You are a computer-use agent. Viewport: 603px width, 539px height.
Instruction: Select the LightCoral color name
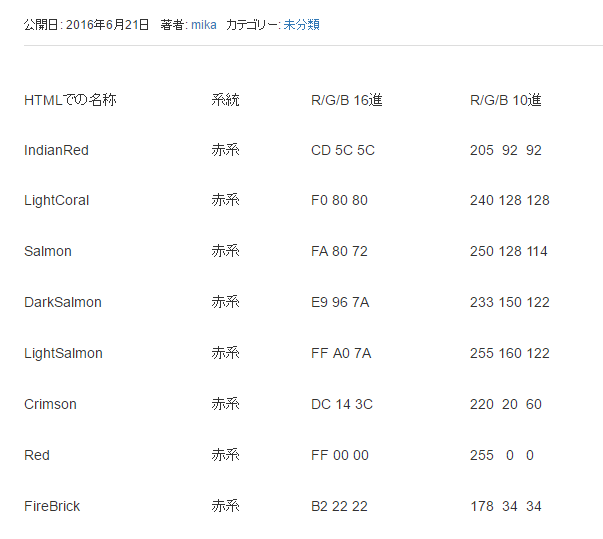56,200
